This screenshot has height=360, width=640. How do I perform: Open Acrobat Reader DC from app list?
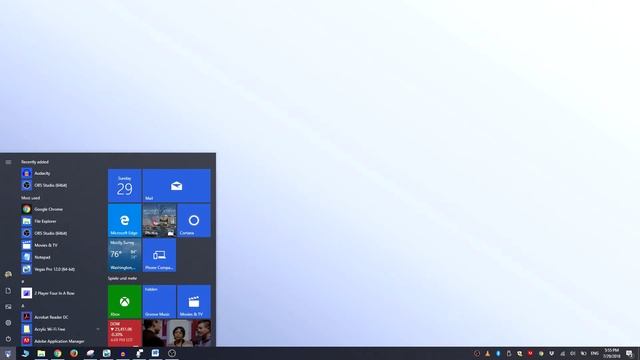[61, 317]
